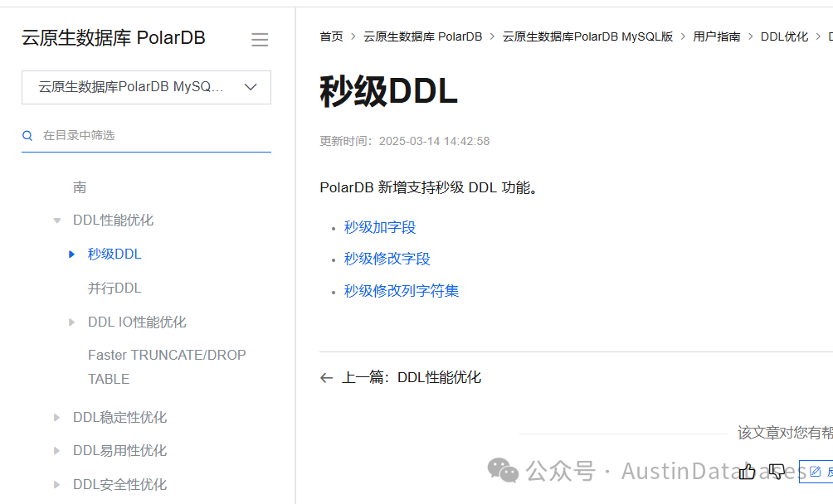Click the magnifier search icon
This screenshot has height=504, width=833.
point(27,134)
